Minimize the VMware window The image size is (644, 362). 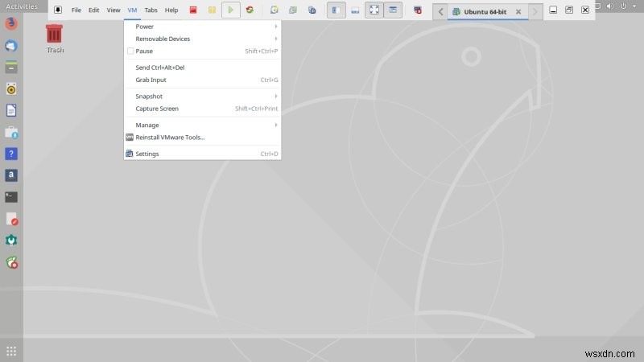point(553,10)
